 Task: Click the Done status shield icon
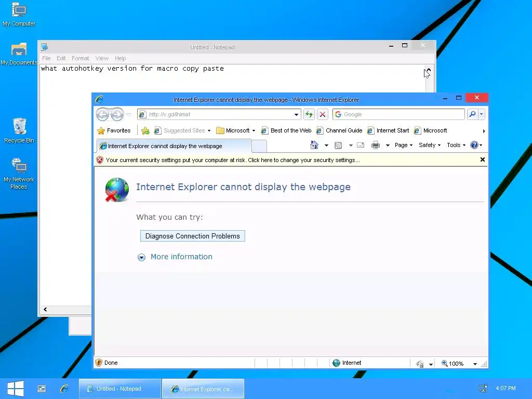click(x=99, y=363)
